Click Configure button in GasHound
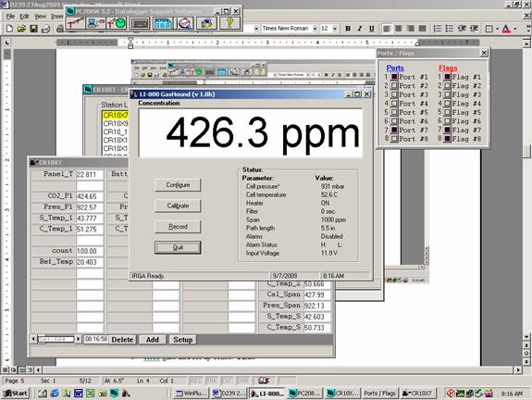Screen dimensions: 532x400 tap(178, 185)
